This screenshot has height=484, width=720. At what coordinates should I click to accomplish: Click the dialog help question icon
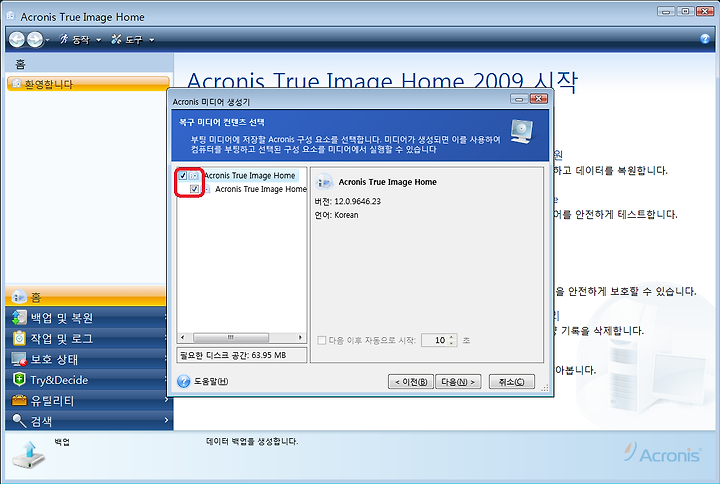(x=184, y=381)
